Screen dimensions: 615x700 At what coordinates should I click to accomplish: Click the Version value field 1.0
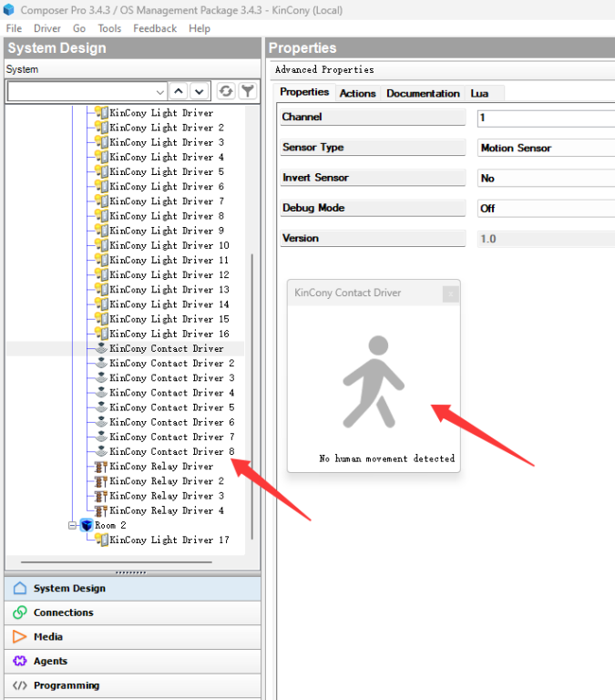click(x=546, y=239)
